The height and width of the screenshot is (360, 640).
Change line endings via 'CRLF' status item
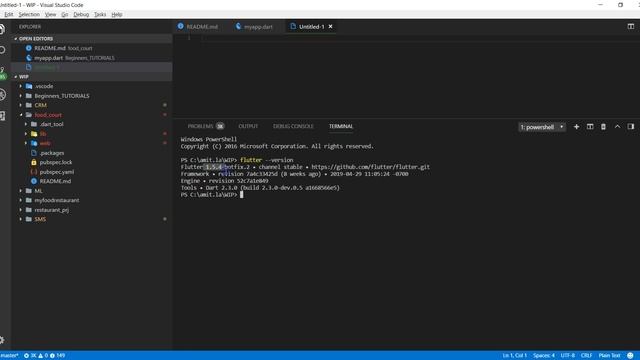[x=587, y=356]
